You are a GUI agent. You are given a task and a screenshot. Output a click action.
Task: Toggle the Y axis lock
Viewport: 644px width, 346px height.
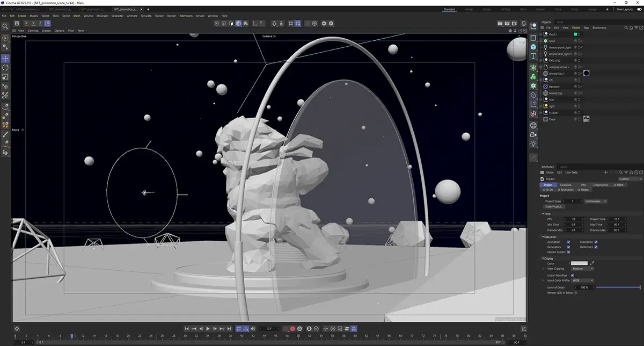33,24
